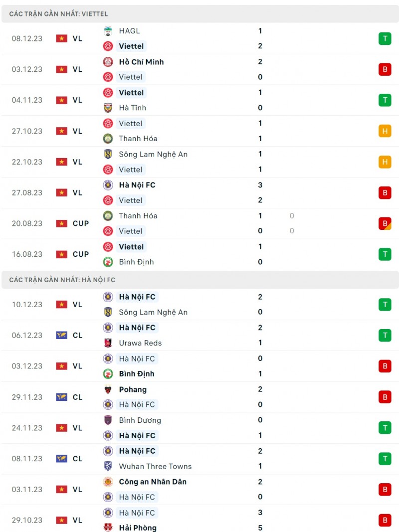Click the Pohang club crest
This screenshot has height=532, width=399.
tap(108, 389)
